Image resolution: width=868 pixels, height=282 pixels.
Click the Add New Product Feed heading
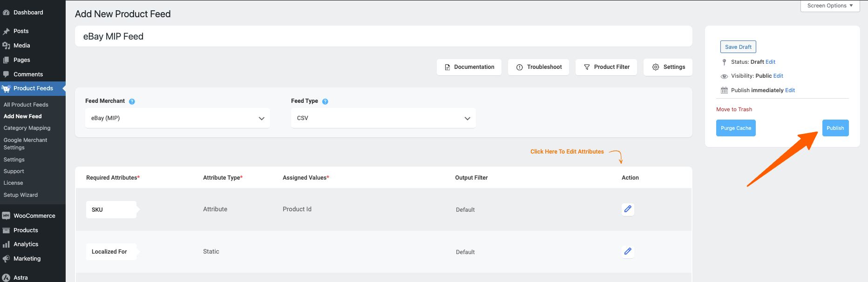pos(123,14)
